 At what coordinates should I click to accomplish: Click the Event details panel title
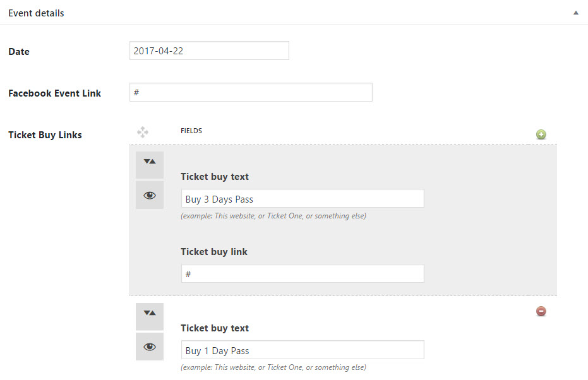[x=36, y=13]
